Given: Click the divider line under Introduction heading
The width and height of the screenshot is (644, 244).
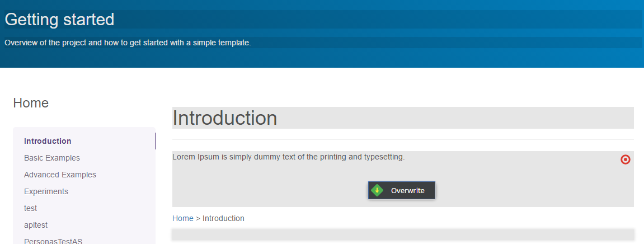Looking at the screenshot, I should click(x=403, y=139).
